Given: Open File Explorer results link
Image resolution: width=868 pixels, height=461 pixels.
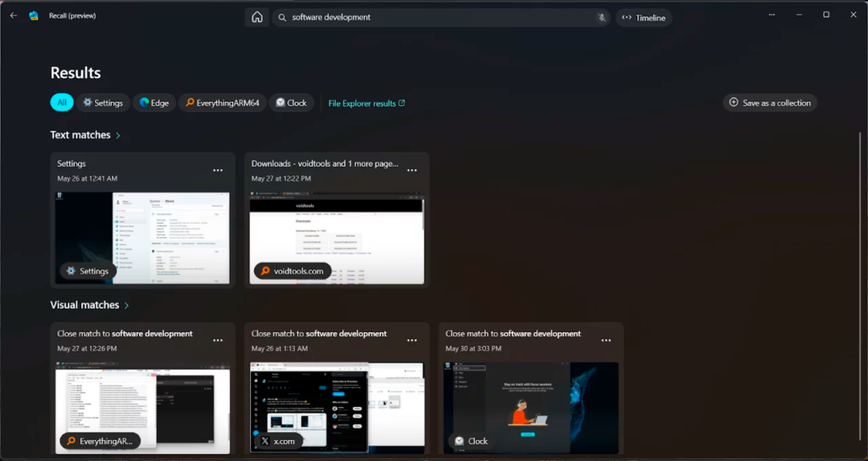Looking at the screenshot, I should click(366, 103).
